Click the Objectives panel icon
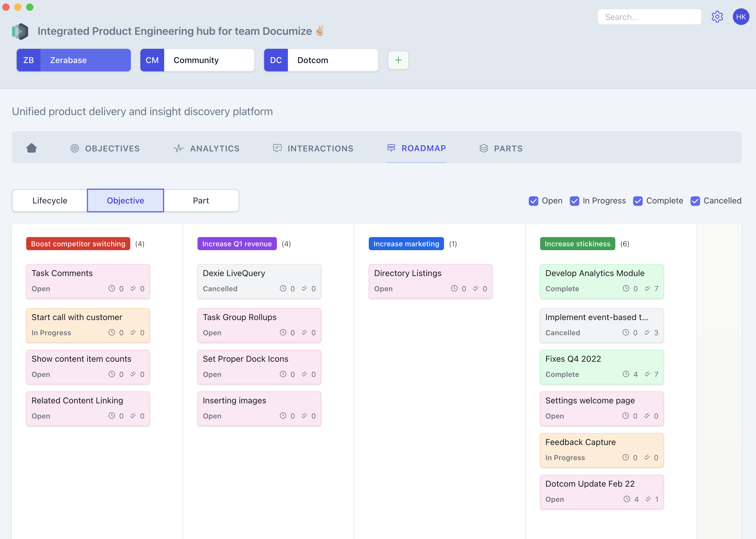The image size is (756, 539). coord(75,148)
